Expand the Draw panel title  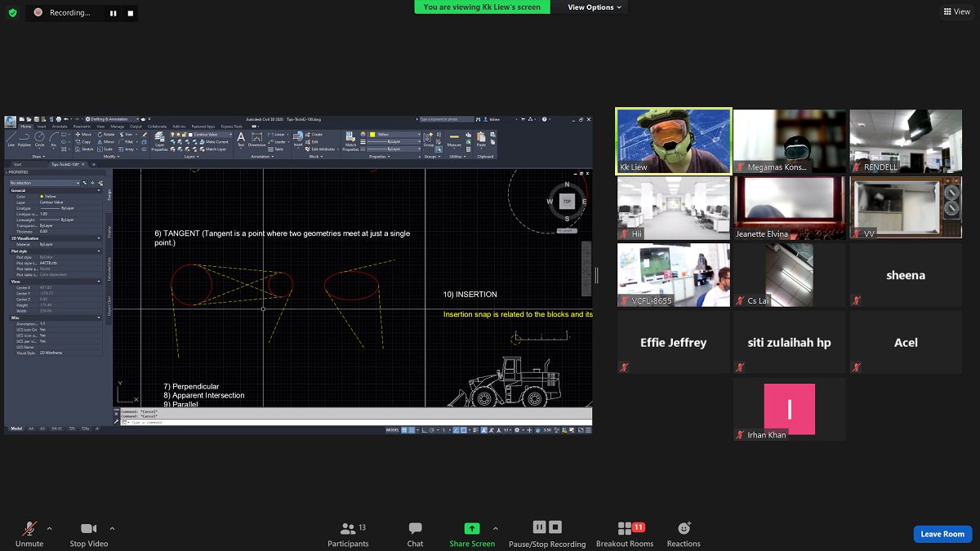pyautogui.click(x=39, y=157)
